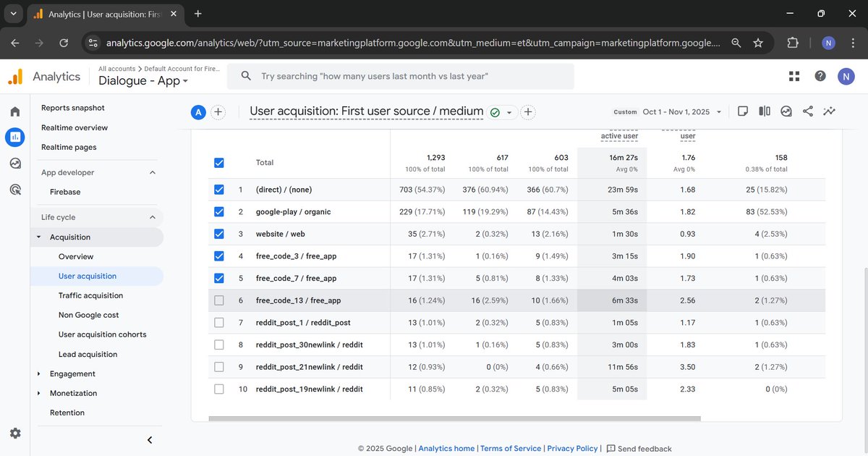Open the Advertising section icon
The image size is (868, 456).
pos(14,189)
